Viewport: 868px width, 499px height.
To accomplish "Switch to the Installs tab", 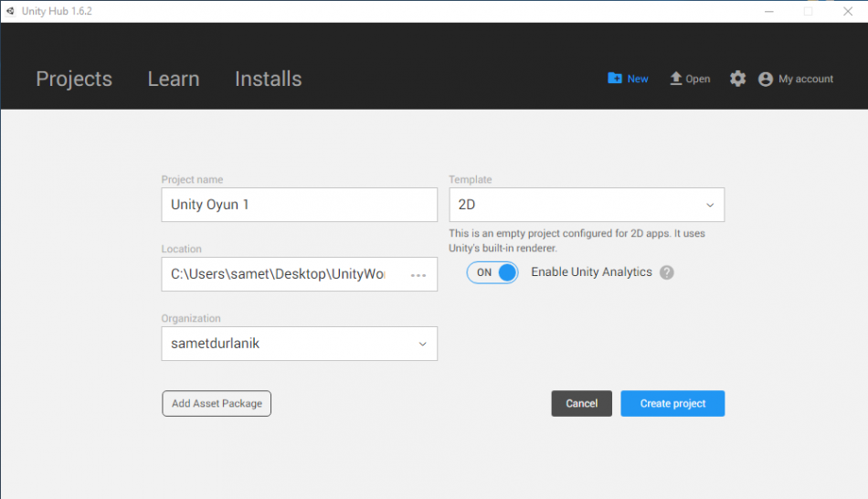I will [269, 80].
